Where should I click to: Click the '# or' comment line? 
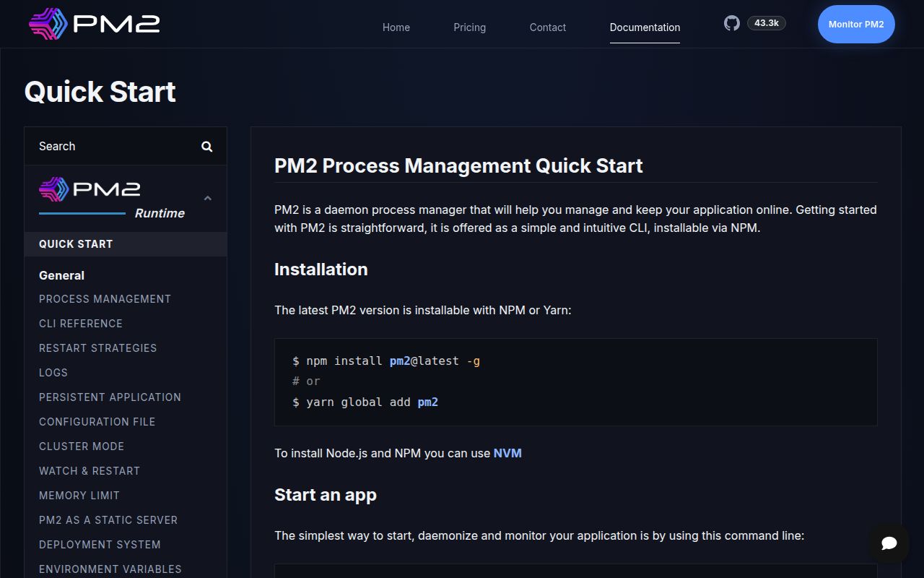(x=306, y=381)
